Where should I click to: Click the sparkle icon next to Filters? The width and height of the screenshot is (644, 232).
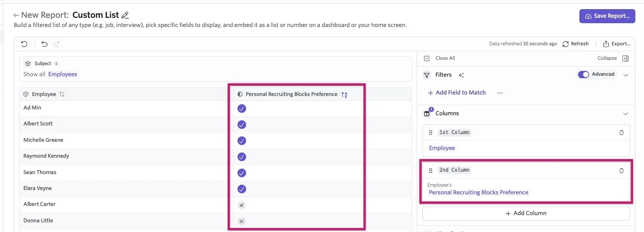point(461,75)
